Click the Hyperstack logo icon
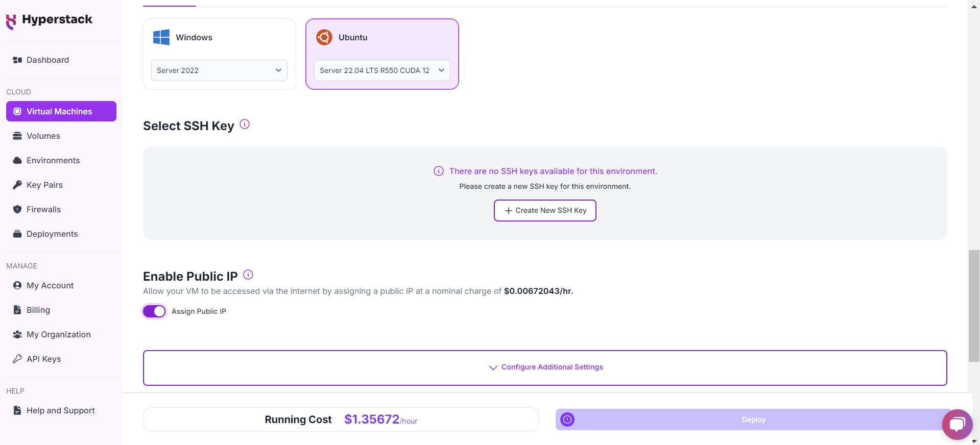This screenshot has height=445, width=980. [11, 21]
